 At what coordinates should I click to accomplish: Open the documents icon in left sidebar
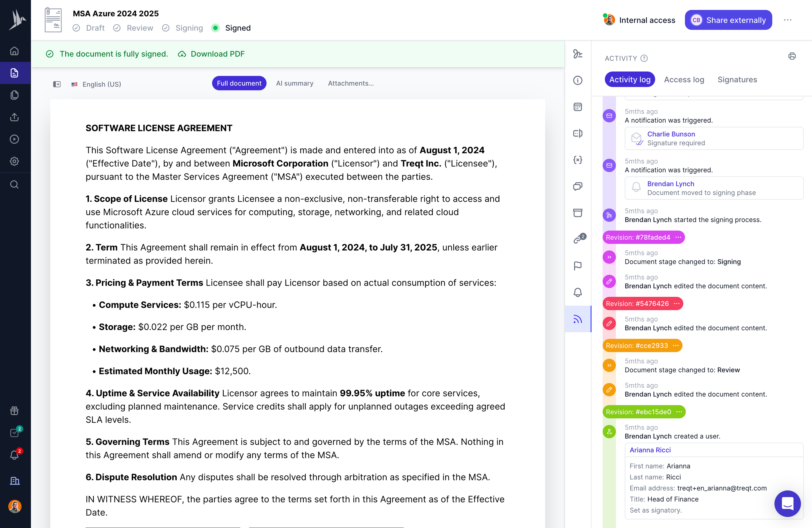tap(14, 73)
